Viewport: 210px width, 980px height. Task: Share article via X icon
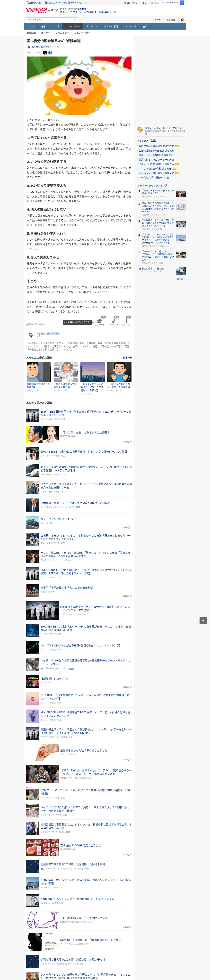click(45, 52)
